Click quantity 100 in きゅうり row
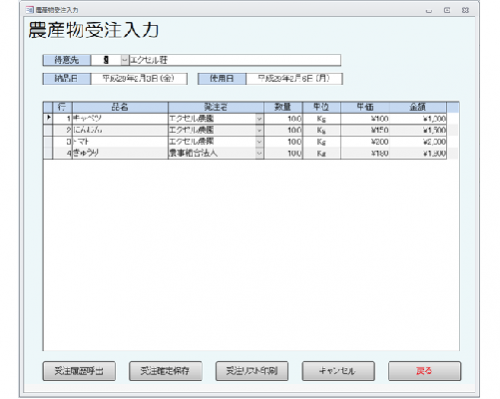 pyautogui.click(x=283, y=153)
